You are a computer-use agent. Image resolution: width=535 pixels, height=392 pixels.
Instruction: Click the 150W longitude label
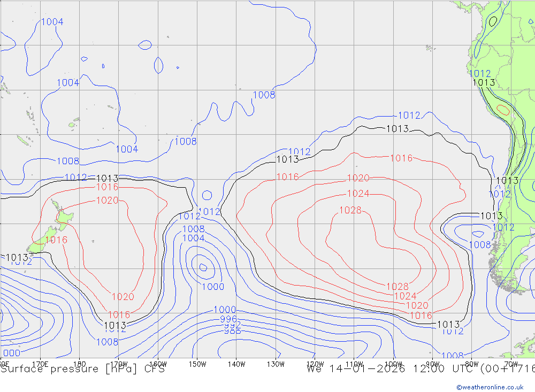click(x=197, y=364)
